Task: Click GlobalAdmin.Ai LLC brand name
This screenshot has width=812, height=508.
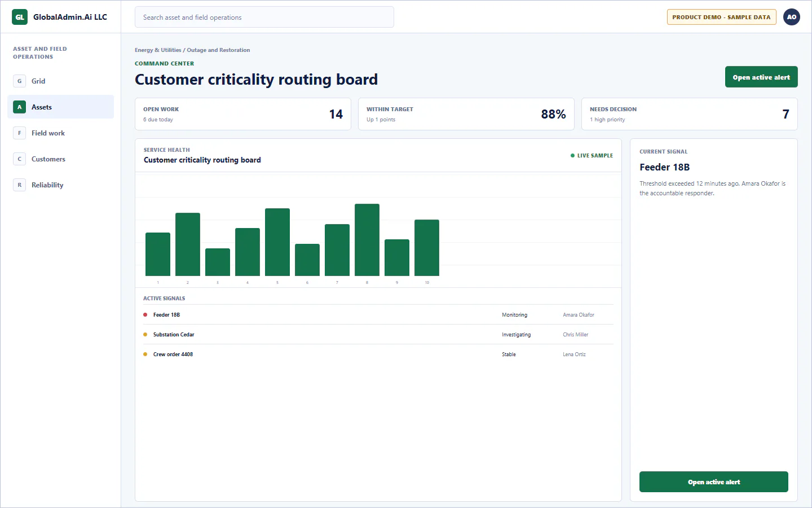Action: (x=70, y=17)
